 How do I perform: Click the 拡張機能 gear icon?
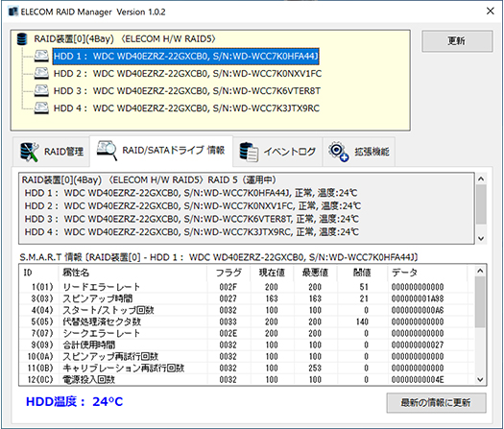[x=338, y=152]
